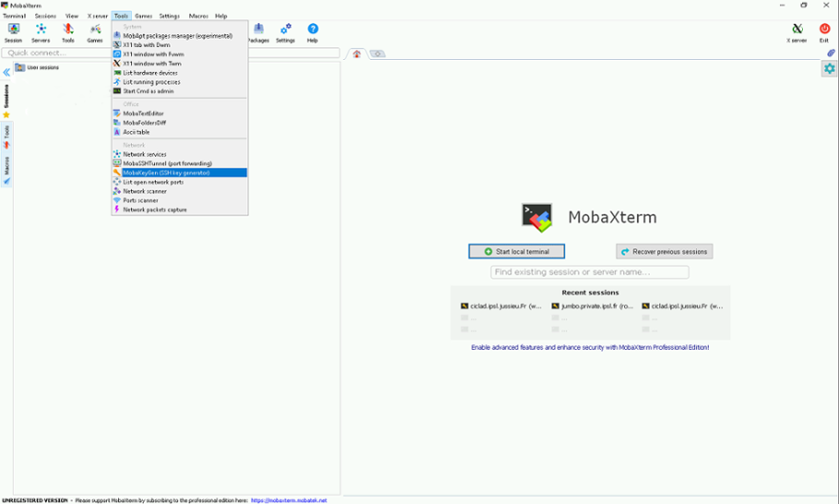Click the Tools toolbar icon

(x=68, y=33)
